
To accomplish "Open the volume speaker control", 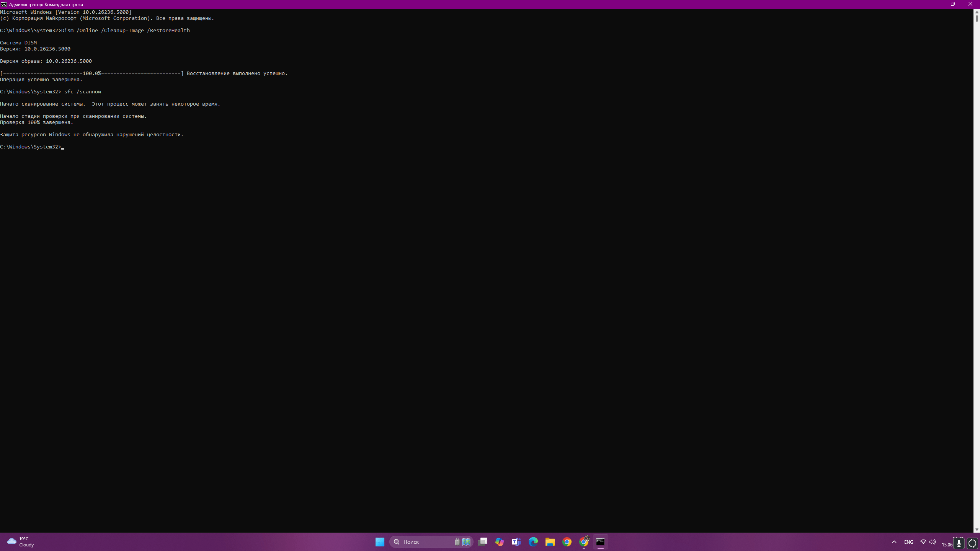I will (933, 542).
